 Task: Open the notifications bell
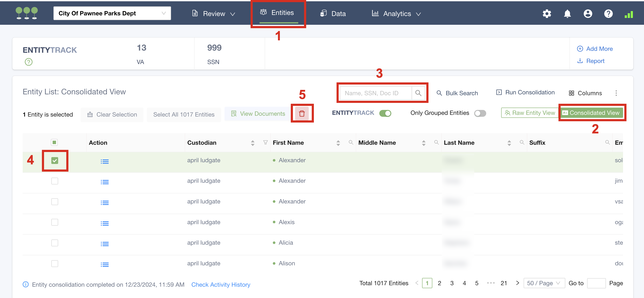[x=567, y=13]
